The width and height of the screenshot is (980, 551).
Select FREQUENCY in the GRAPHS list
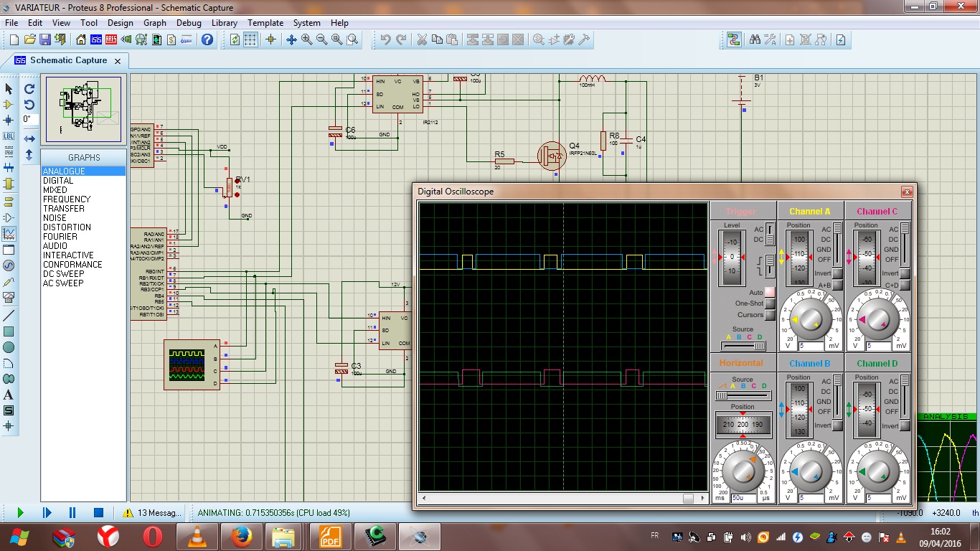67,199
